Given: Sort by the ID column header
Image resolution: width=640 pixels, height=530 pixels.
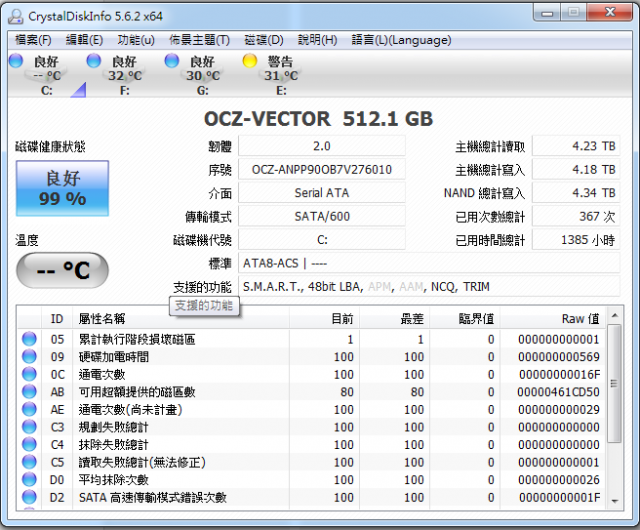Looking at the screenshot, I should pyautogui.click(x=57, y=318).
